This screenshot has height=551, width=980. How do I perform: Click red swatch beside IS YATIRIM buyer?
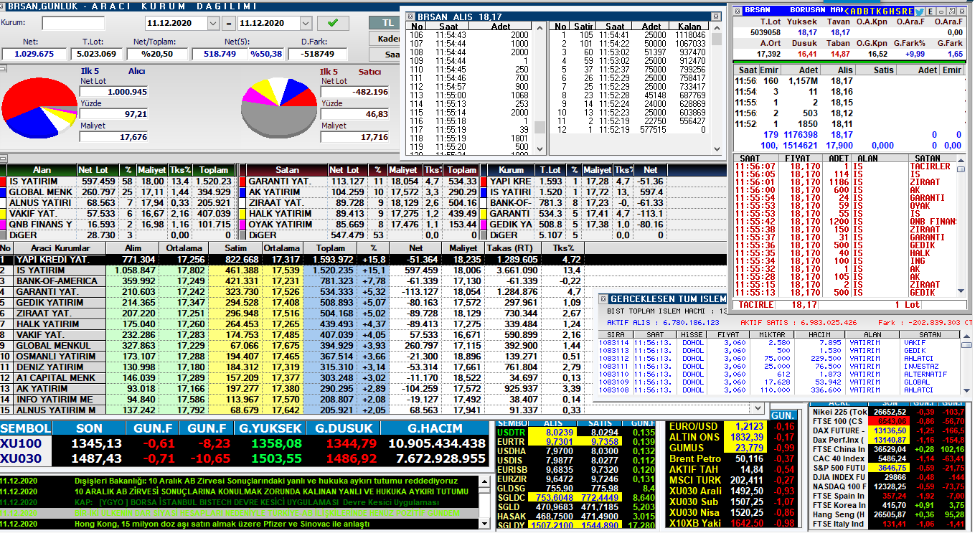tap(3, 182)
